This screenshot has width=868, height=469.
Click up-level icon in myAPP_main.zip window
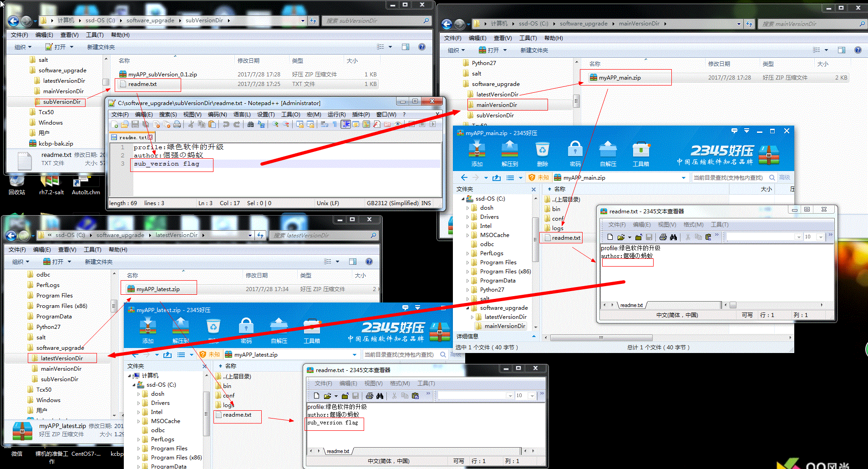tap(497, 177)
